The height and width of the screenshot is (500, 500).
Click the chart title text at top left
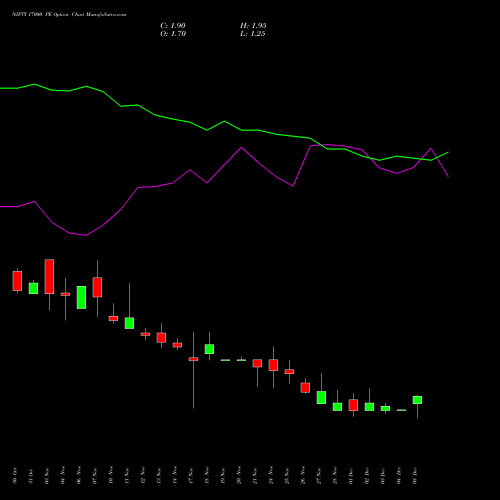(x=69, y=15)
